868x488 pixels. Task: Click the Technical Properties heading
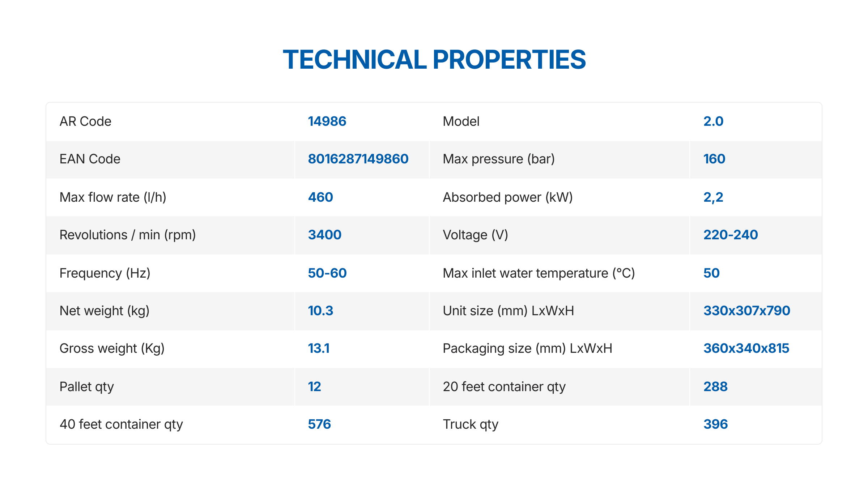pos(434,60)
